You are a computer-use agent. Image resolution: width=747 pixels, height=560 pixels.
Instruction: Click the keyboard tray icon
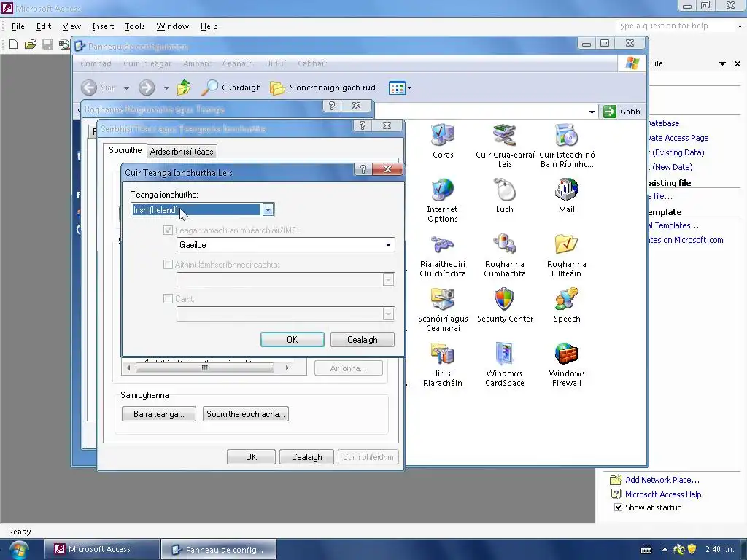(x=646, y=550)
